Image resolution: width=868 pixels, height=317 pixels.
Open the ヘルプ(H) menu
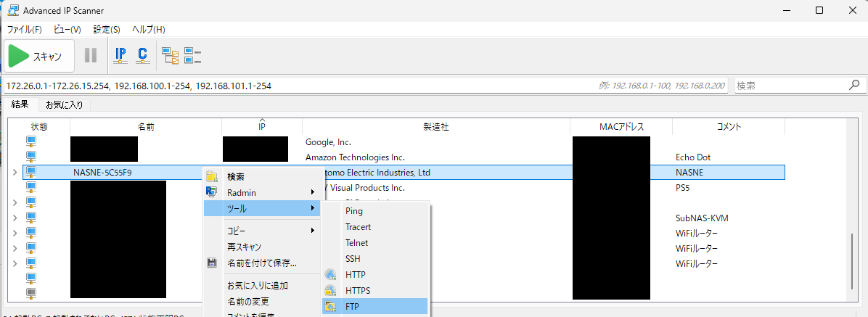(148, 29)
